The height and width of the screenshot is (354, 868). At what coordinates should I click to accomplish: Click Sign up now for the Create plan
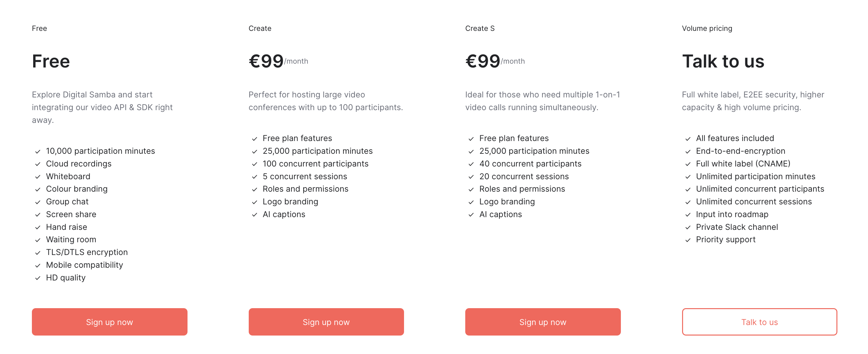point(326,322)
